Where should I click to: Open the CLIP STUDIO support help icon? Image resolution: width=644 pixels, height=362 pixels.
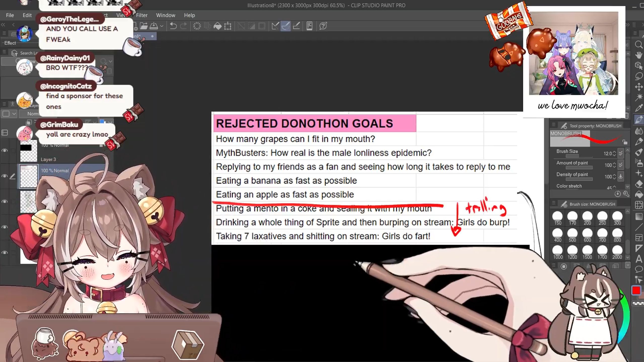tap(323, 26)
